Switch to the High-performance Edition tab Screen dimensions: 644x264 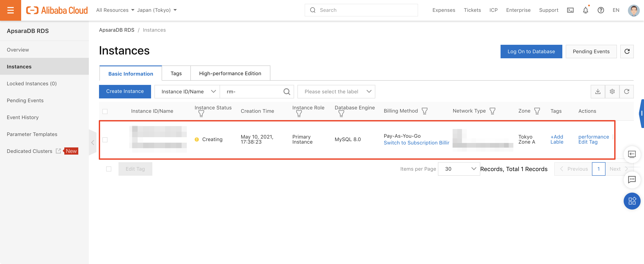[x=230, y=73]
